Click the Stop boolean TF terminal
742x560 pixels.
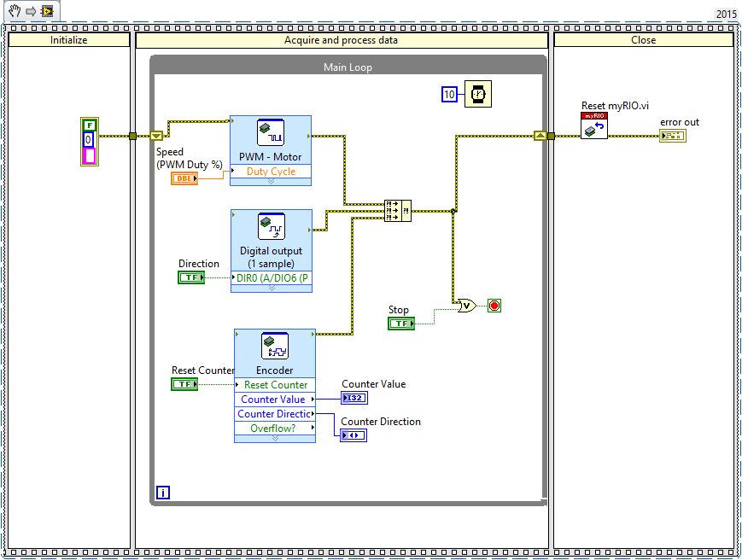(x=401, y=324)
